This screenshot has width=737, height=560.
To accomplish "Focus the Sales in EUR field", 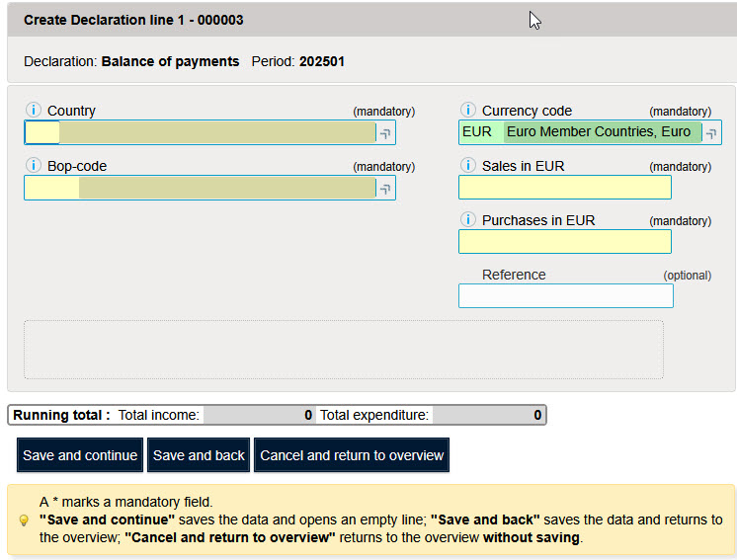I will point(564,188).
